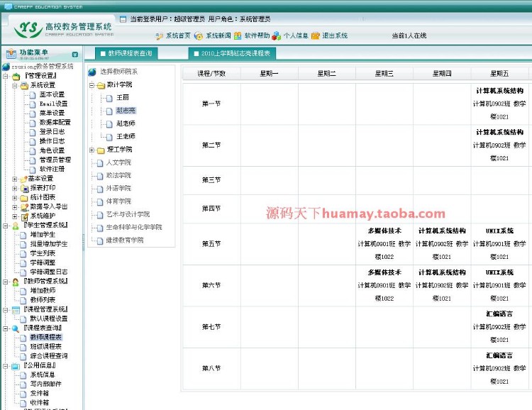Switch to the 教师课程表查询 tab

click(126, 54)
